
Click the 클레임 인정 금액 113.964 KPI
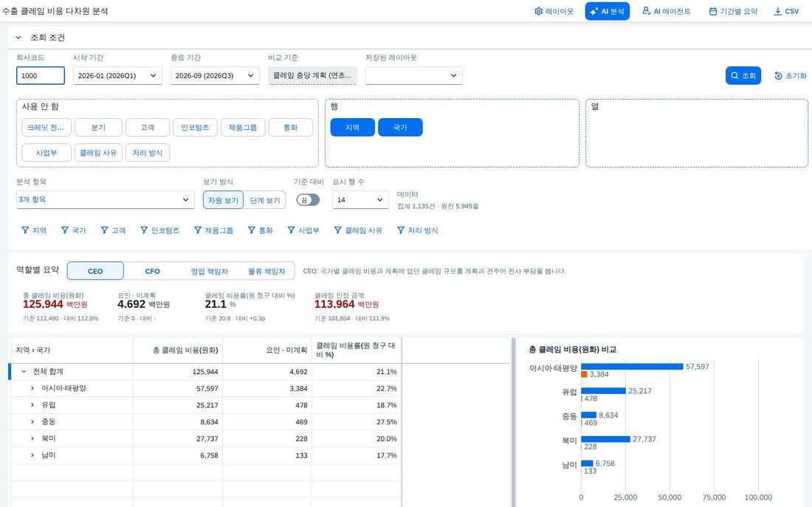click(x=346, y=305)
